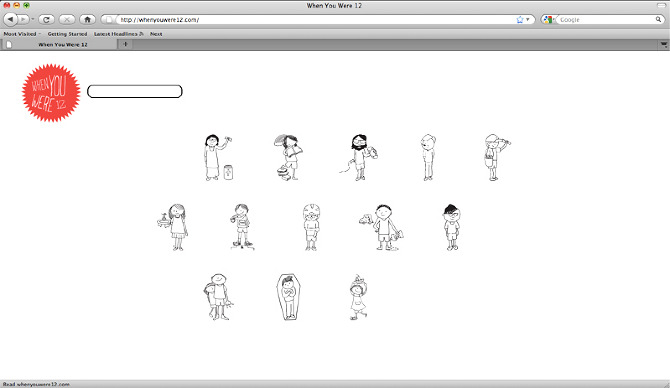670x388 pixels.
Task: Choose the girl holding a cake illustration
Action: click(173, 227)
